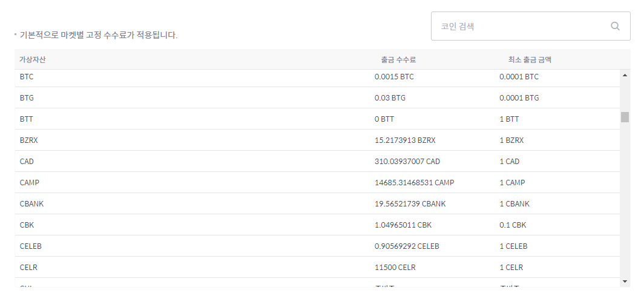Click the scrollbar up arrow
644x293 pixels.
pos(625,75)
